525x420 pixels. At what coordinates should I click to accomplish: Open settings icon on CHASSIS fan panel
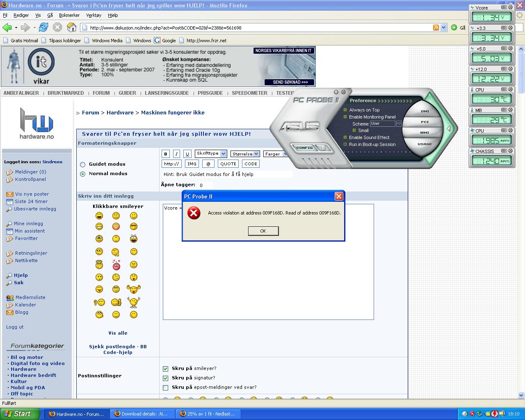[x=504, y=151]
